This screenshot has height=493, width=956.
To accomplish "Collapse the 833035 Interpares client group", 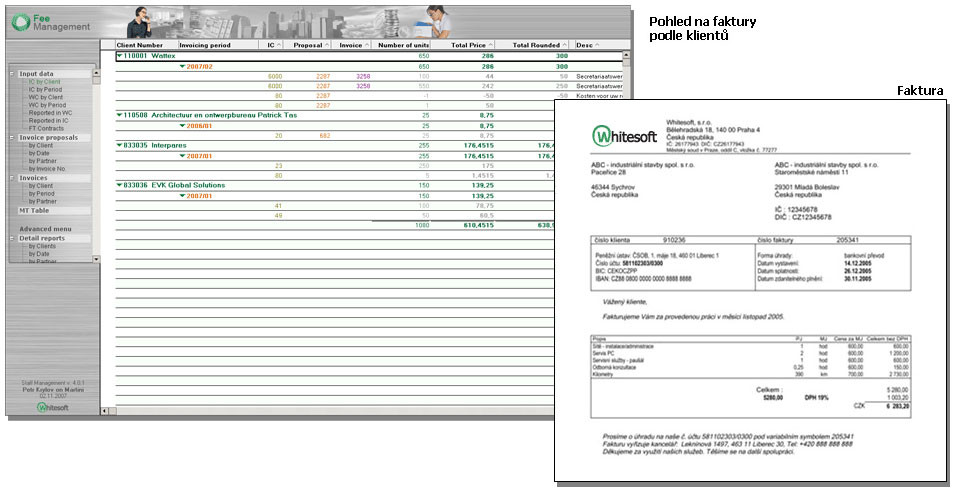I will click(119, 145).
